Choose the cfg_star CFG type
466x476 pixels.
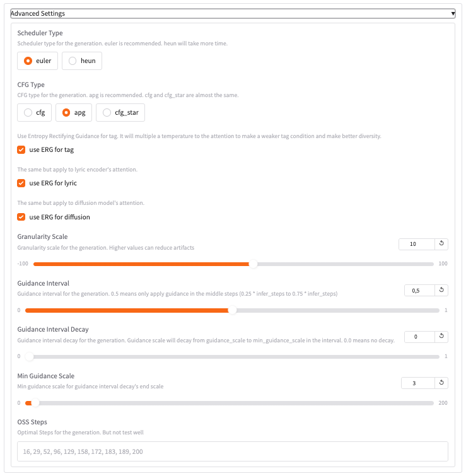tap(120, 113)
